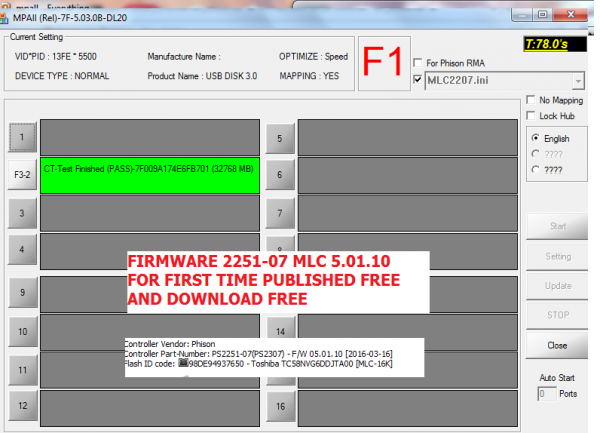This screenshot has width=600, height=433.
Task: Click port button 3
Action: (22, 213)
